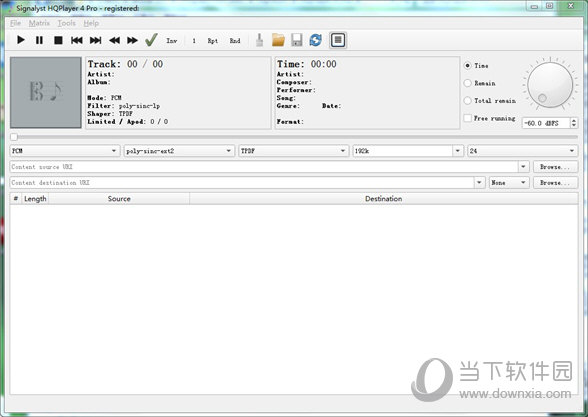Click the -60.0 dBFS volume field
The image size is (588, 417).
click(546, 123)
